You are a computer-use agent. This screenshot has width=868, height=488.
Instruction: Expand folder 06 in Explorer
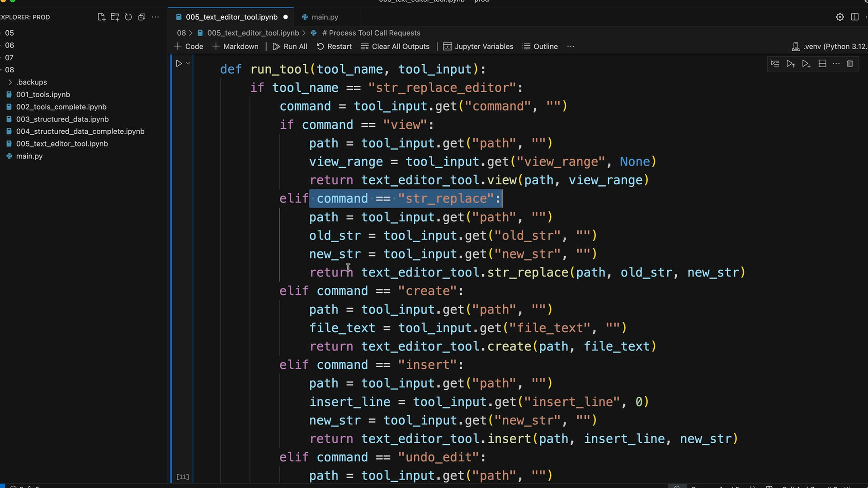(9, 45)
